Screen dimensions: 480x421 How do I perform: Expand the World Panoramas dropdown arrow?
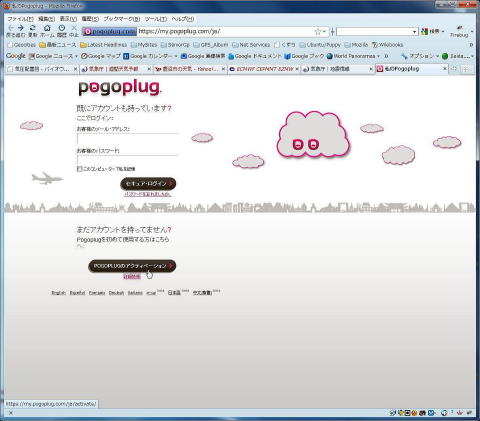378,56
